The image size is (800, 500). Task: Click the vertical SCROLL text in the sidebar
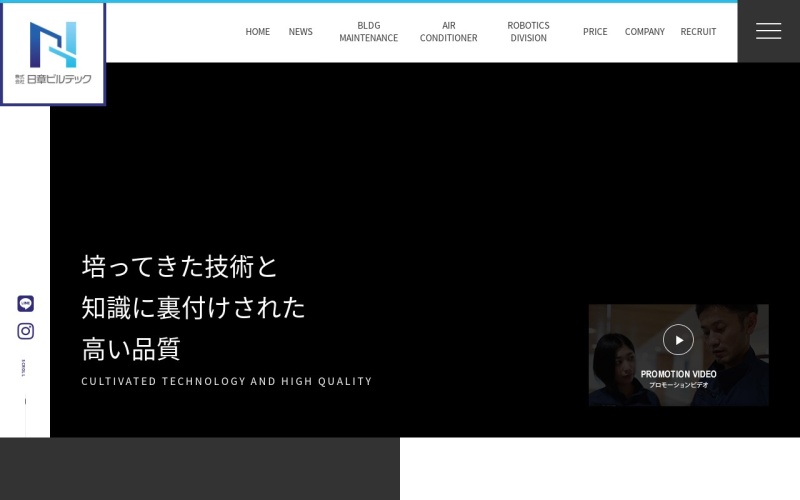point(24,368)
